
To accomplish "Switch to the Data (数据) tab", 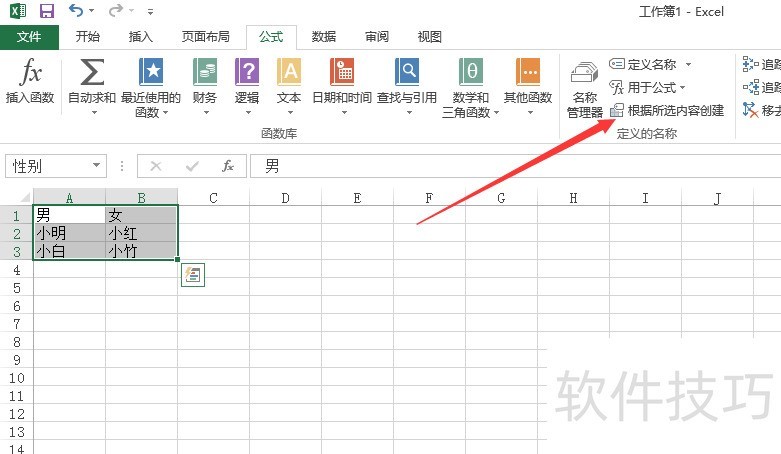I will pos(324,37).
